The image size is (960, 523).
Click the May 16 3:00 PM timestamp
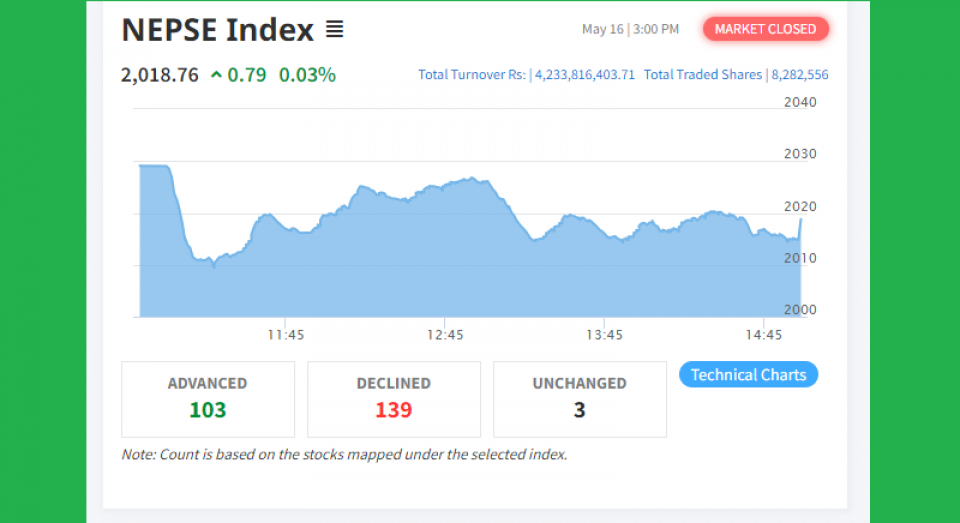pos(630,29)
